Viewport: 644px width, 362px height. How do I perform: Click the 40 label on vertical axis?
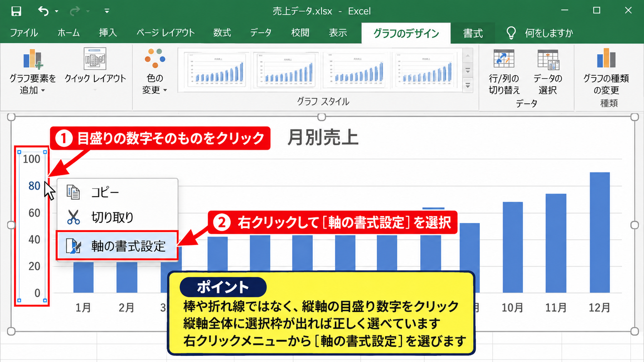tap(34, 239)
